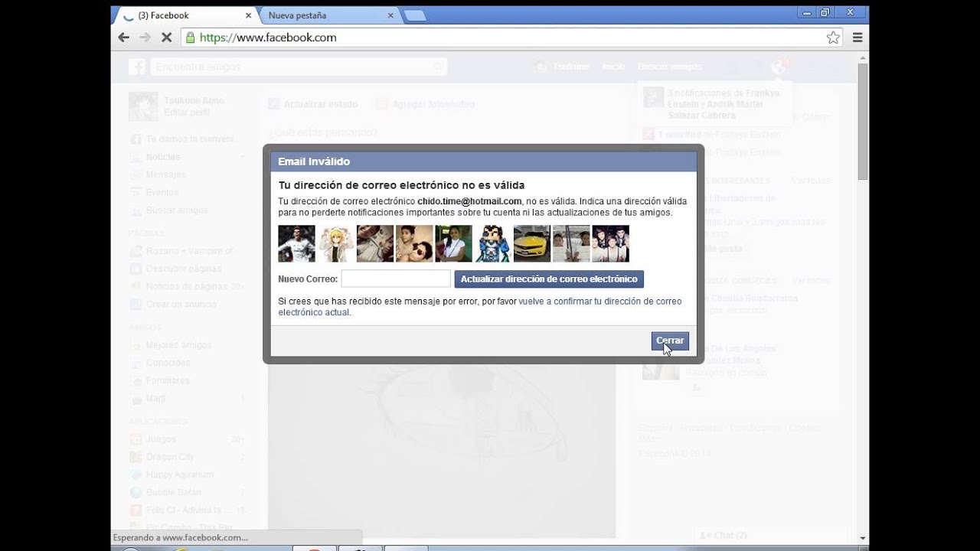Select the group photo thumbnail at row end
Image resolution: width=980 pixels, height=551 pixels.
610,244
